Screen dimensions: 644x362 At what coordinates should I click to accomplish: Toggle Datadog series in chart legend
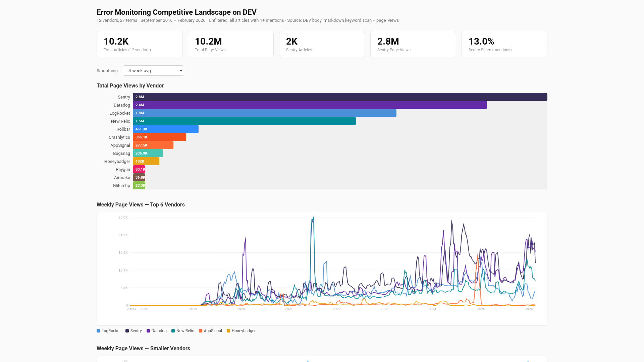coord(157,331)
